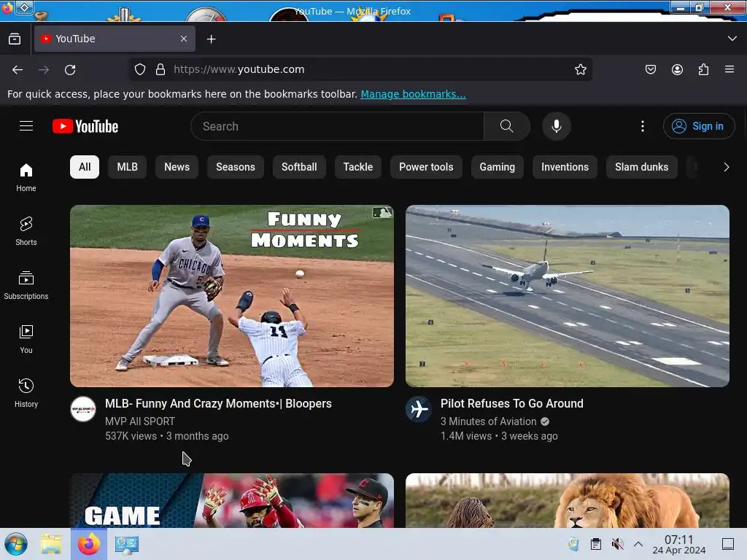This screenshot has width=747, height=560.
Task: Open the Windows Start menu
Action: pos(16,544)
